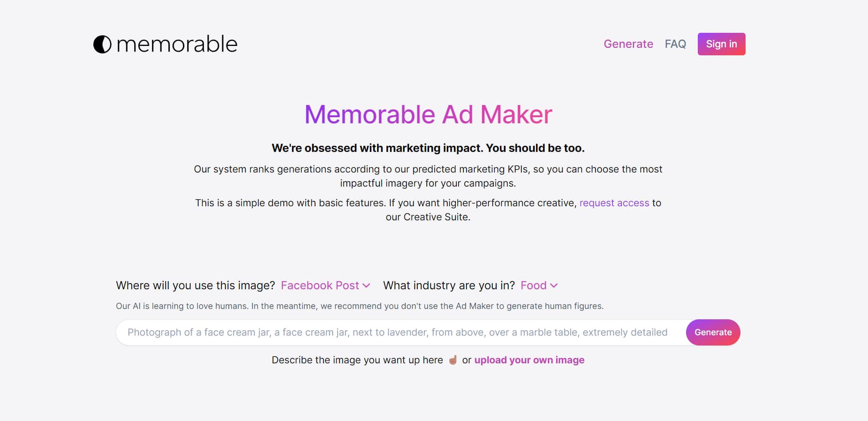The image size is (868, 421).
Task: Follow the request access link
Action: pyautogui.click(x=614, y=203)
